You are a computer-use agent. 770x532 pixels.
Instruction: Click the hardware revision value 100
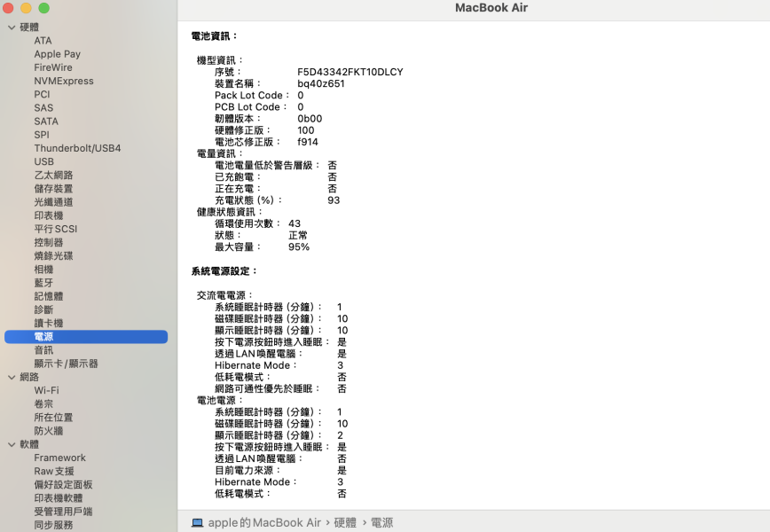(x=306, y=130)
